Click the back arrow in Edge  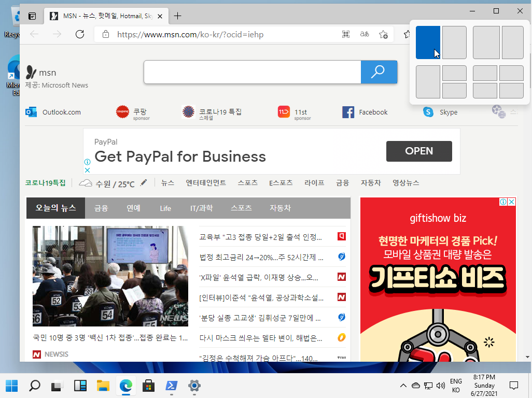coord(34,34)
